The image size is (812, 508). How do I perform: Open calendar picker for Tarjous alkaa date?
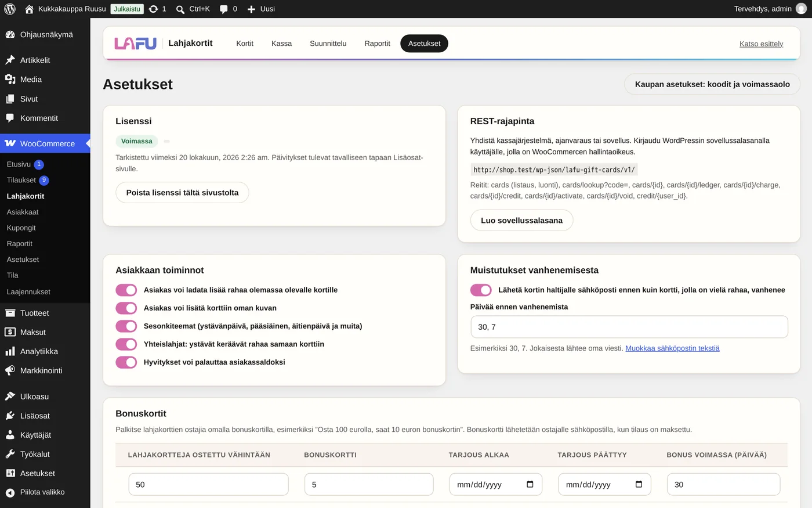530,484
